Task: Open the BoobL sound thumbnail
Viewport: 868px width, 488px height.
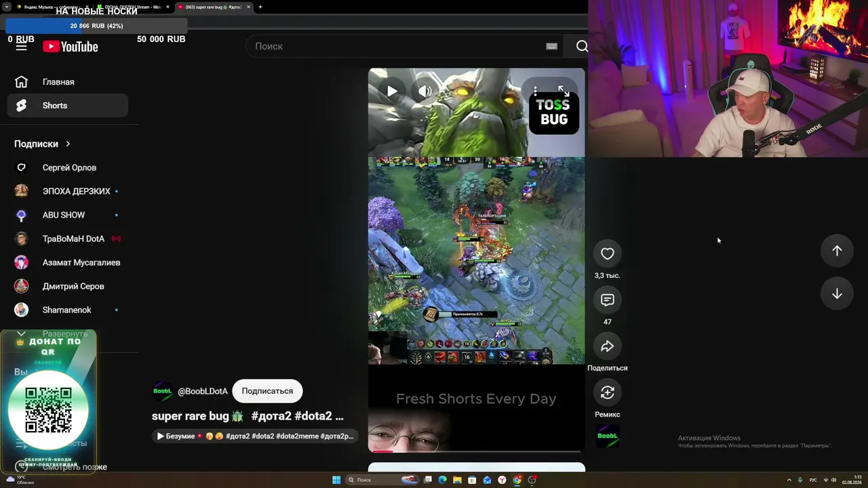Action: click(x=608, y=436)
